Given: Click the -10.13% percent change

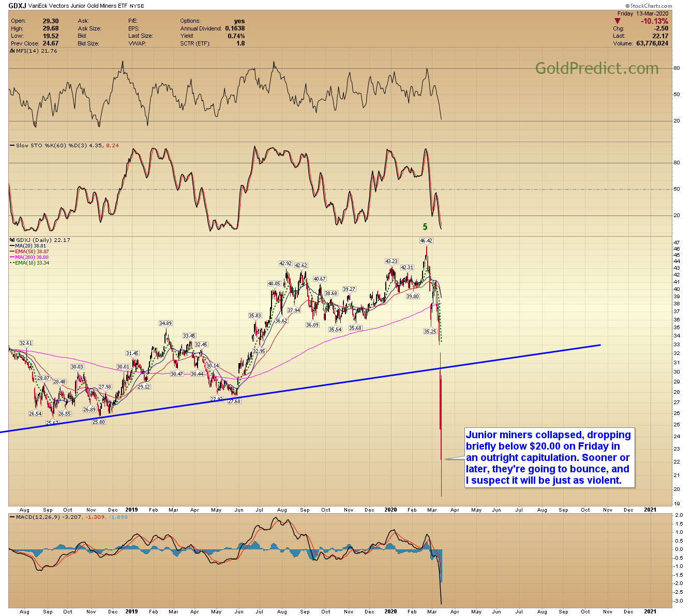Looking at the screenshot, I should (x=654, y=21).
